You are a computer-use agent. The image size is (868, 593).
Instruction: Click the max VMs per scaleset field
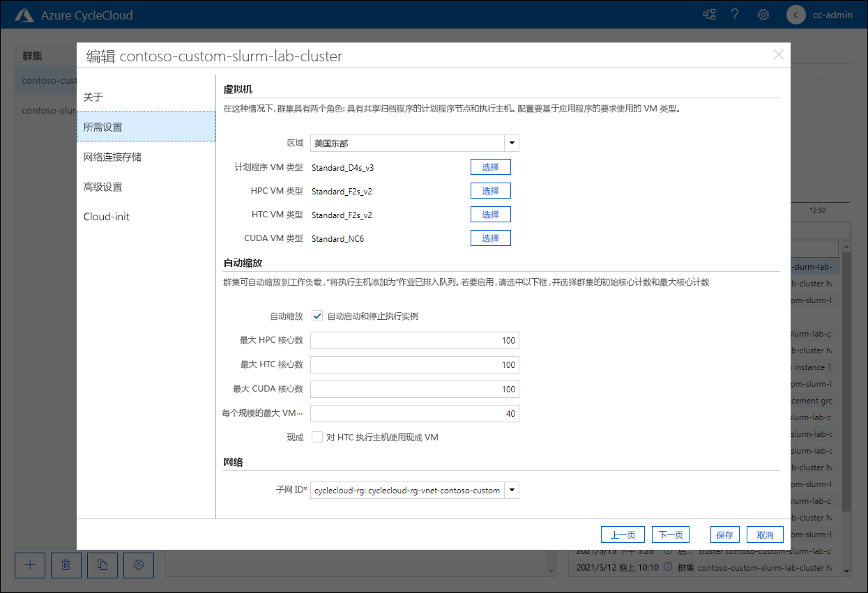415,413
